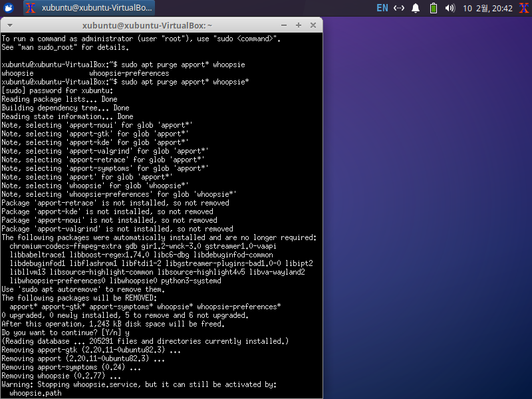Click 'Reading state information... Done' line
Viewport: 532px width, 399px height.
(x=68, y=116)
